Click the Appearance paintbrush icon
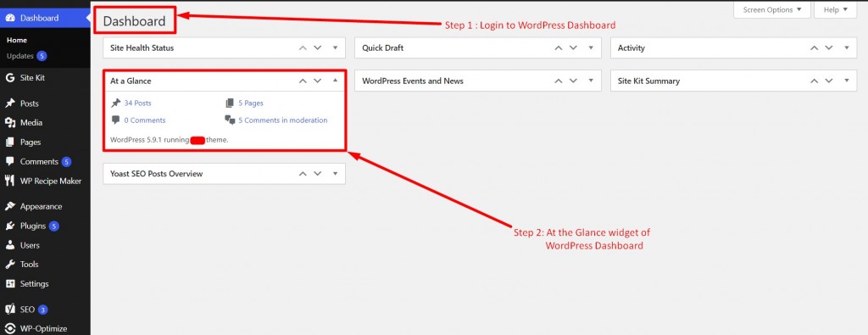The image size is (868, 335). pos(10,207)
